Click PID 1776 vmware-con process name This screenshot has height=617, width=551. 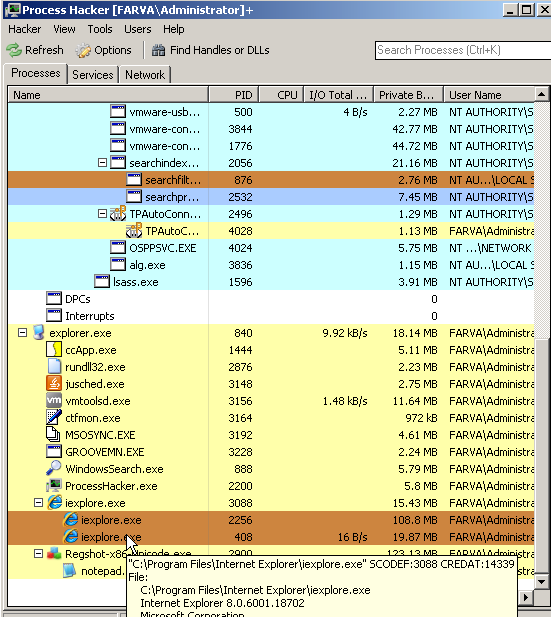pyautogui.click(x=165, y=146)
